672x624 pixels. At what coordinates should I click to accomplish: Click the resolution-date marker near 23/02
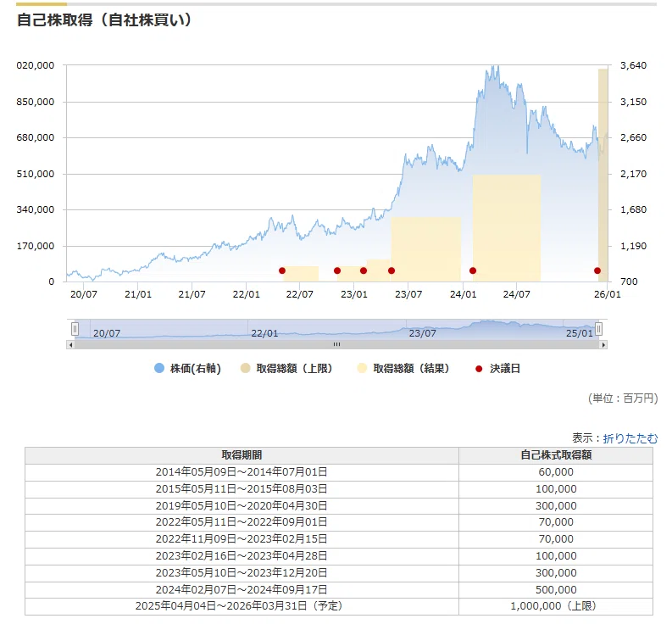364,270
